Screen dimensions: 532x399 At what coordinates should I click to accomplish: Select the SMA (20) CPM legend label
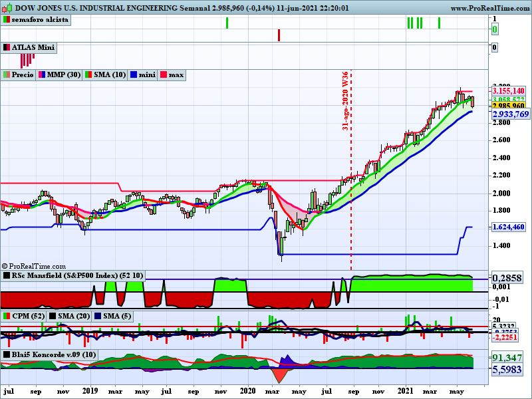tap(74, 317)
